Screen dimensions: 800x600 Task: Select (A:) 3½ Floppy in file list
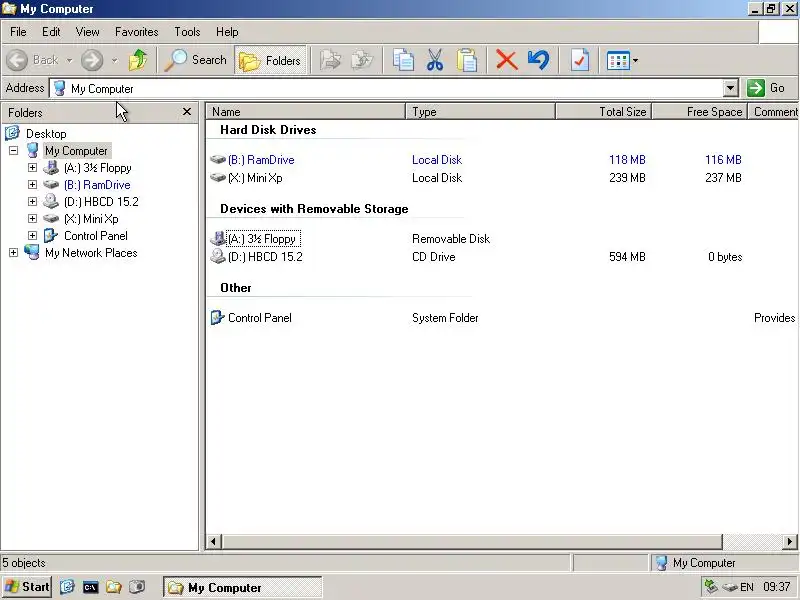point(263,239)
